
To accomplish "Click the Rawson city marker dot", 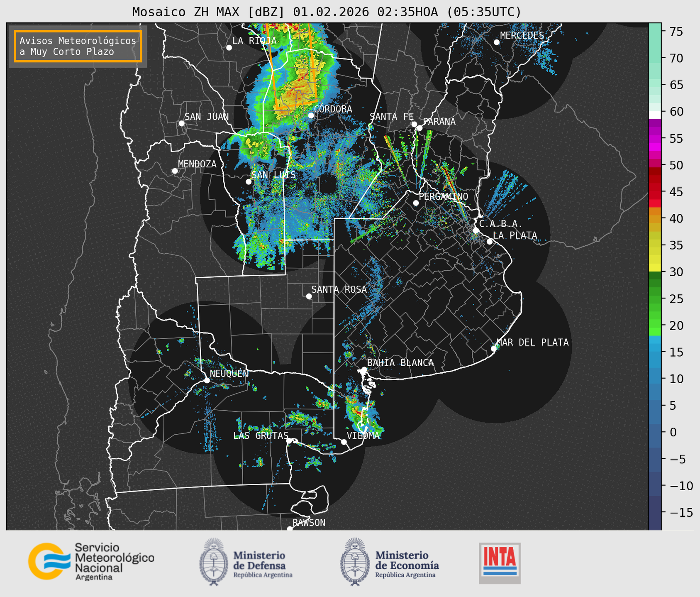I will [x=290, y=529].
